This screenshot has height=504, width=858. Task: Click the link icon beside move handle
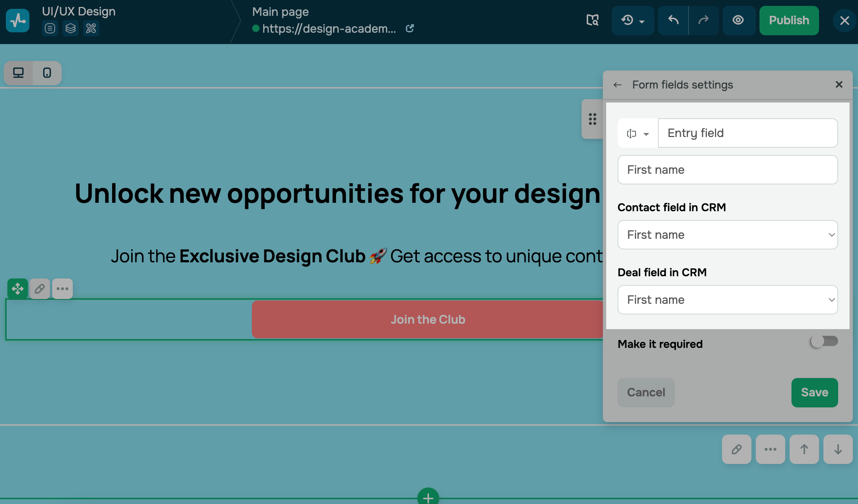[40, 289]
